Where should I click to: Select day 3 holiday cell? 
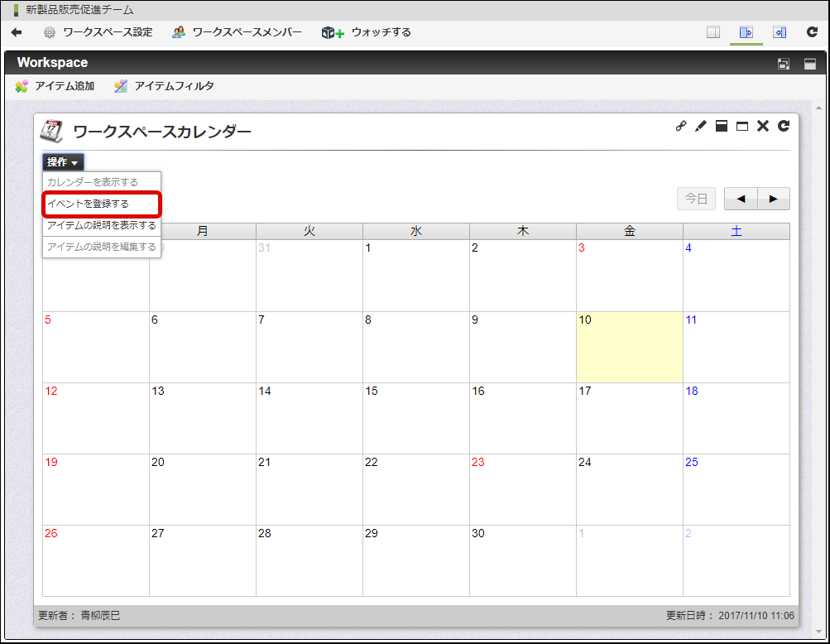(630, 276)
